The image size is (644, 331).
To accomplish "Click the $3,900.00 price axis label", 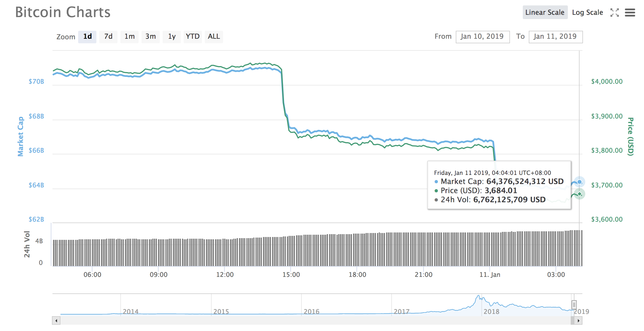I will pyautogui.click(x=607, y=116).
